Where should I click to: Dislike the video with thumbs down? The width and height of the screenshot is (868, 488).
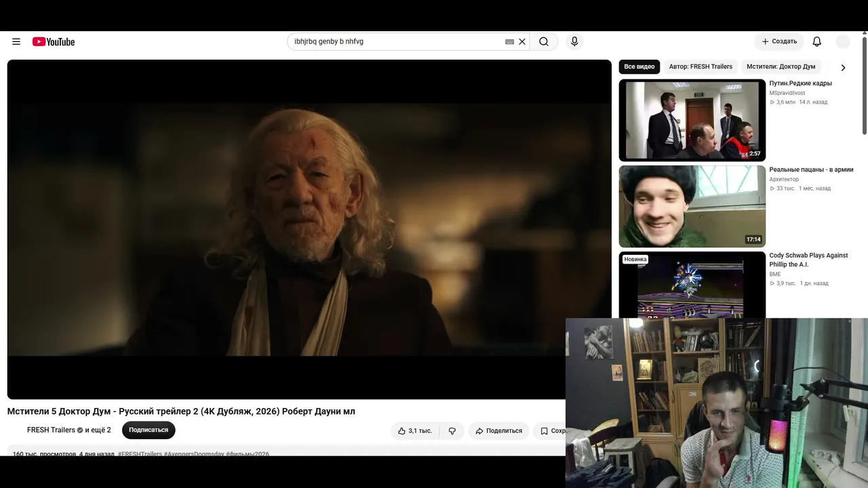tap(452, 430)
